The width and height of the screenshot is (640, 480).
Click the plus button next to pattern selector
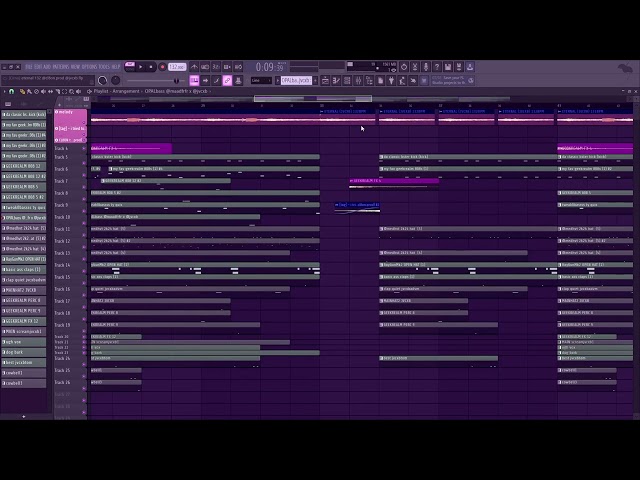tap(315, 80)
